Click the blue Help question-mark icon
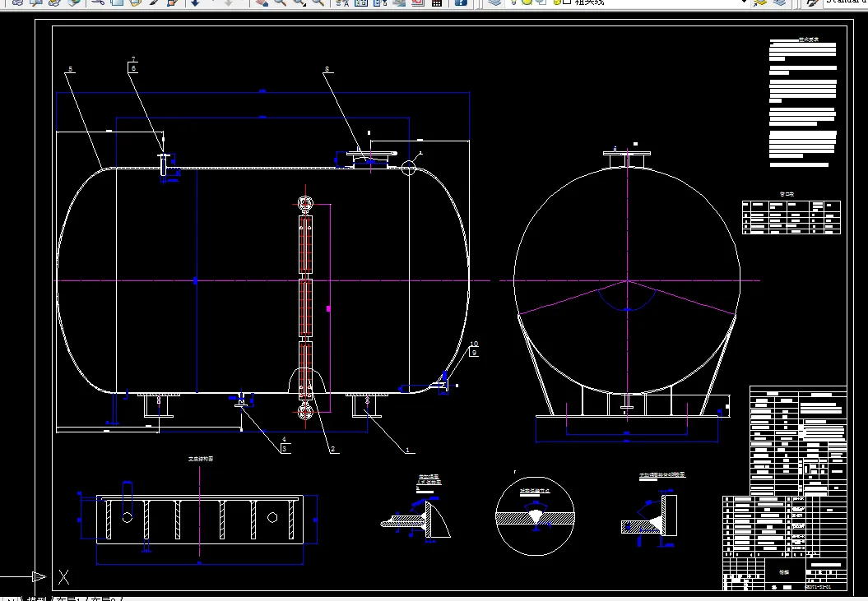Image resolution: width=868 pixels, height=601 pixels. pos(461,2)
